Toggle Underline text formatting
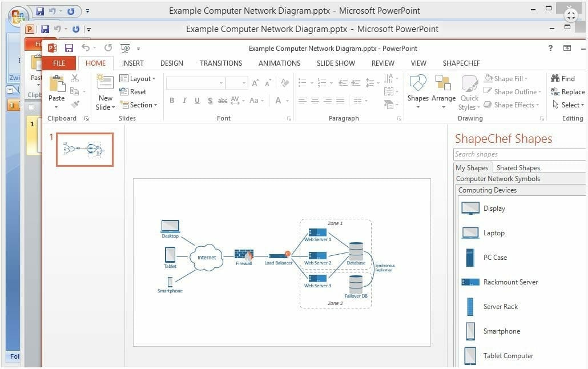Screen dimensions: 588x369 (197, 101)
